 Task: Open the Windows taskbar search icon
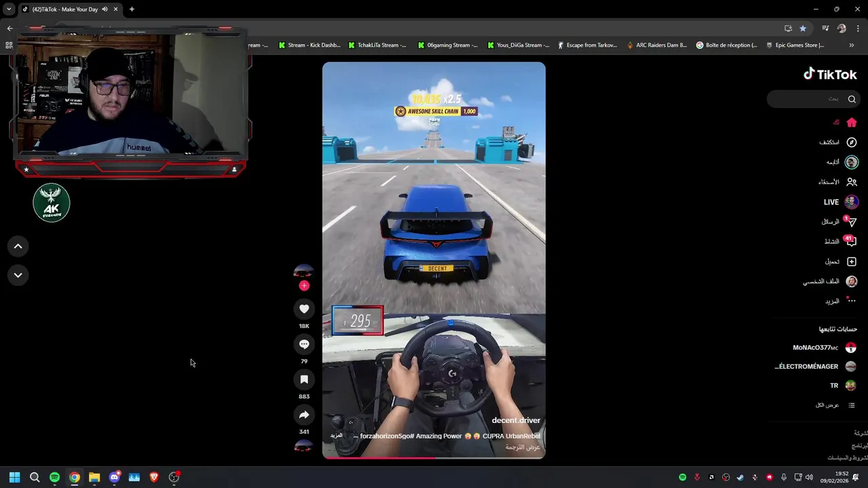(35, 477)
